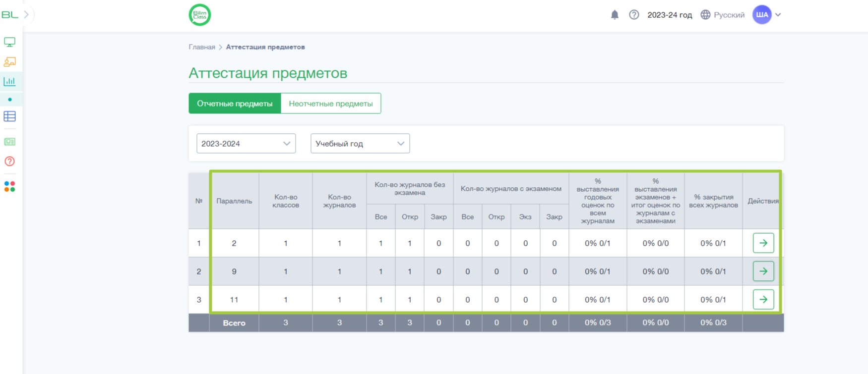The height and width of the screenshot is (374, 868).
Task: Click the Кол-во журналов column header
Action: (x=339, y=201)
